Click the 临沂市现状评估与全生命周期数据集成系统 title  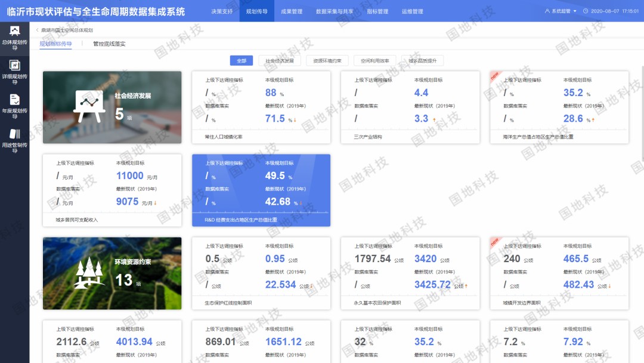[x=95, y=11]
